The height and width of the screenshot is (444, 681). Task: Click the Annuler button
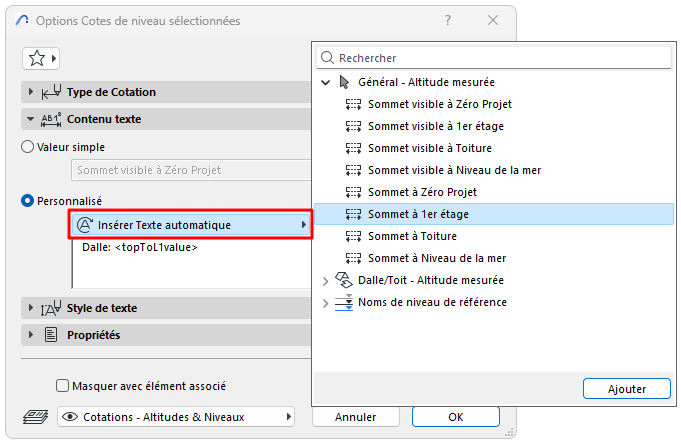356,417
